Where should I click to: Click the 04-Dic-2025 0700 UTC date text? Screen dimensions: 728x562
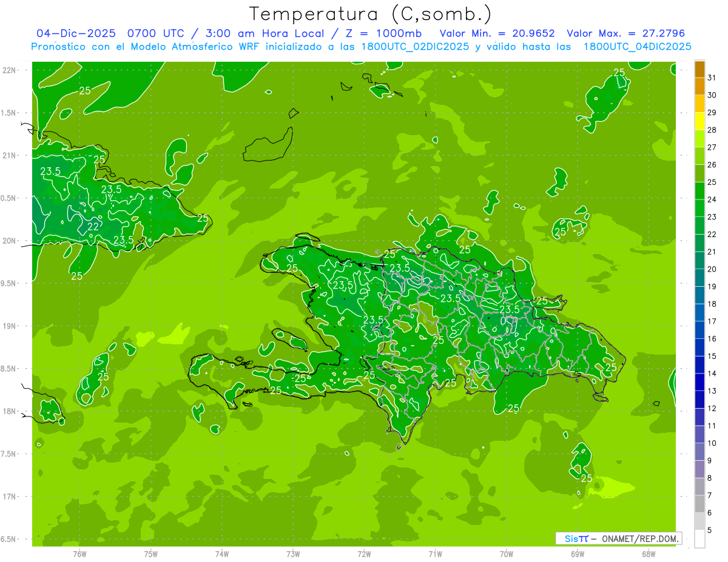(x=109, y=33)
